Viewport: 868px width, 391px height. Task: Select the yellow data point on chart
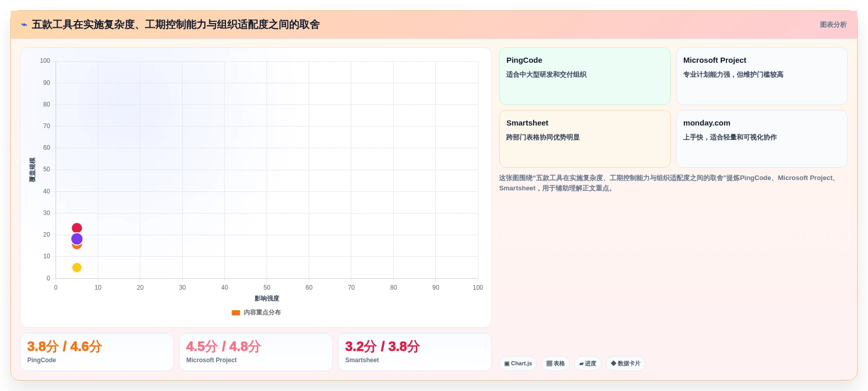tap(77, 268)
